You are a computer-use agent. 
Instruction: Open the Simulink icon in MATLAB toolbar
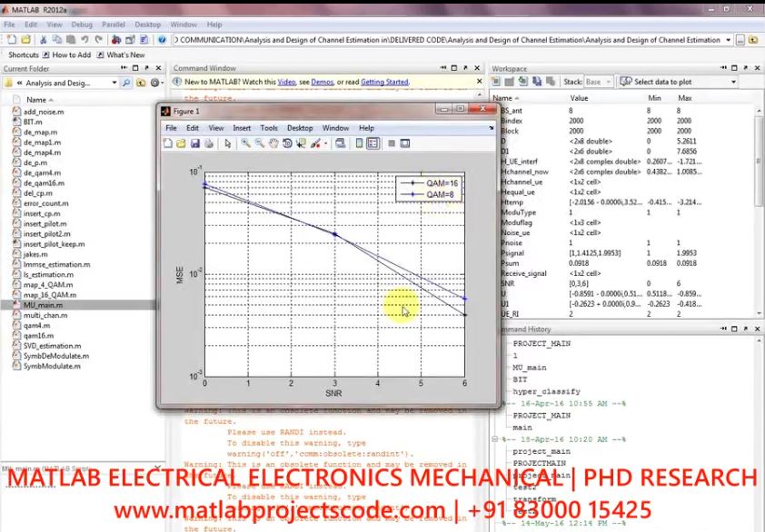point(117,40)
